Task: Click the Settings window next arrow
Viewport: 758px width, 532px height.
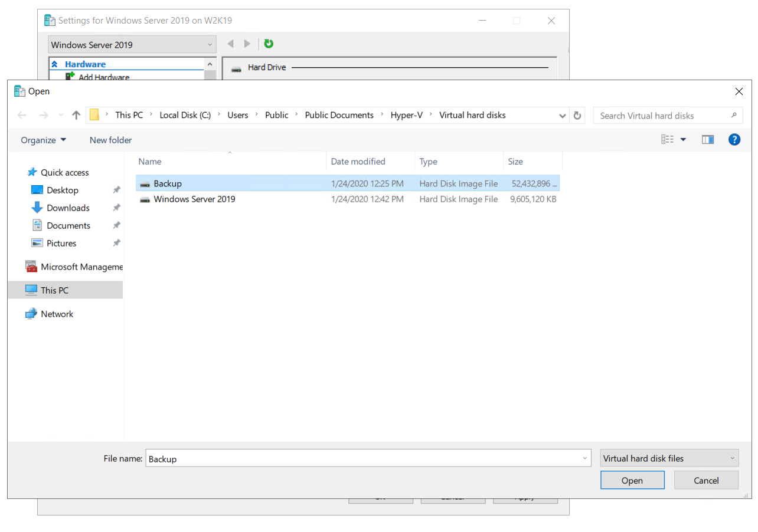Action: (x=247, y=44)
